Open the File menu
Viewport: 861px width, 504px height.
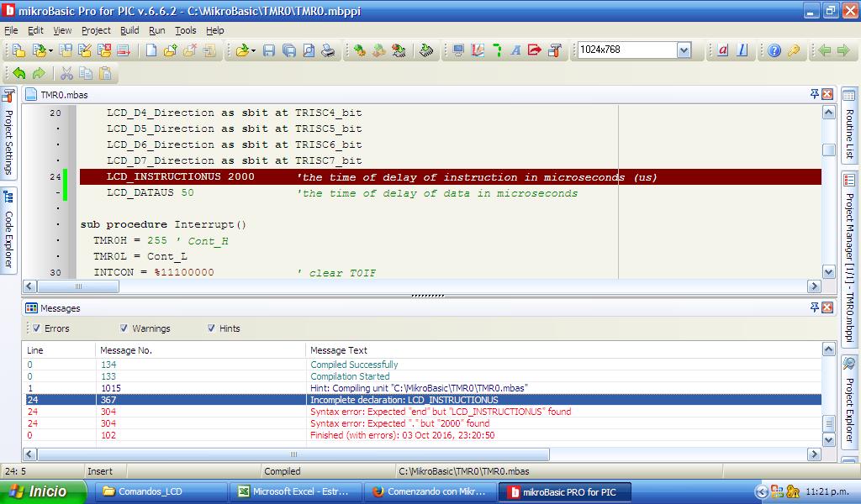click(x=11, y=30)
